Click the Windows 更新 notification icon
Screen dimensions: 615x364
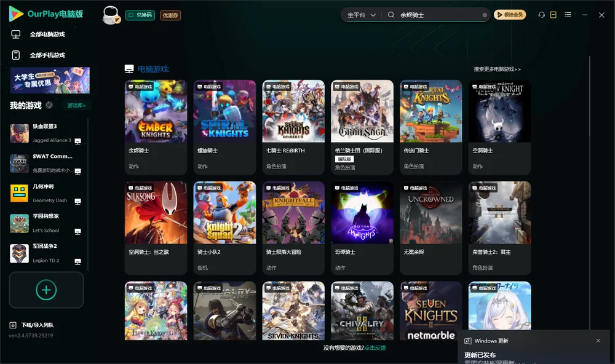(x=467, y=341)
